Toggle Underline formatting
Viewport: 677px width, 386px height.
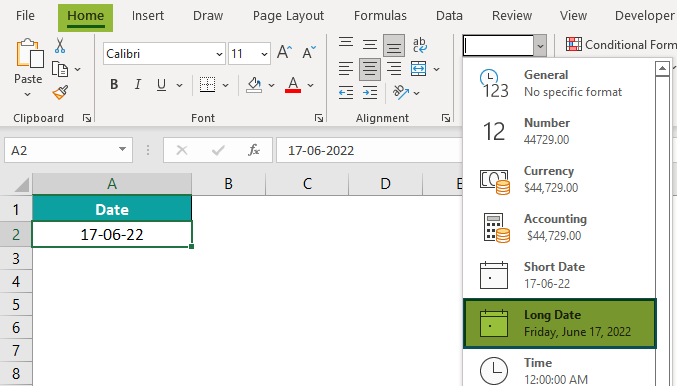pos(161,85)
